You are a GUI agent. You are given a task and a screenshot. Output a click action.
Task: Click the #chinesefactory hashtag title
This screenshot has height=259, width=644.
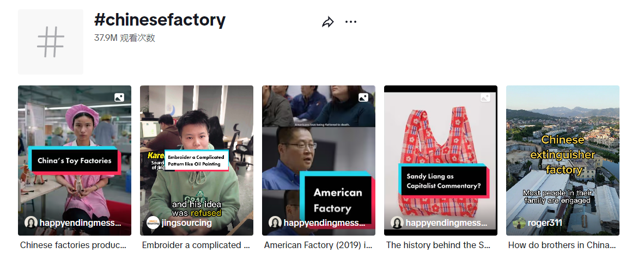pyautogui.click(x=160, y=20)
